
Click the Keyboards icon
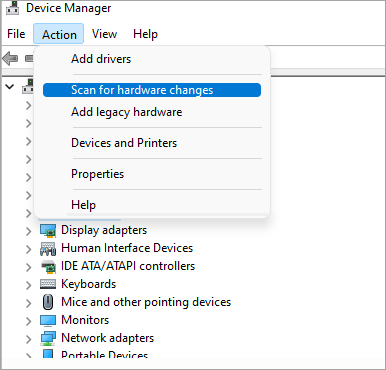tap(48, 284)
